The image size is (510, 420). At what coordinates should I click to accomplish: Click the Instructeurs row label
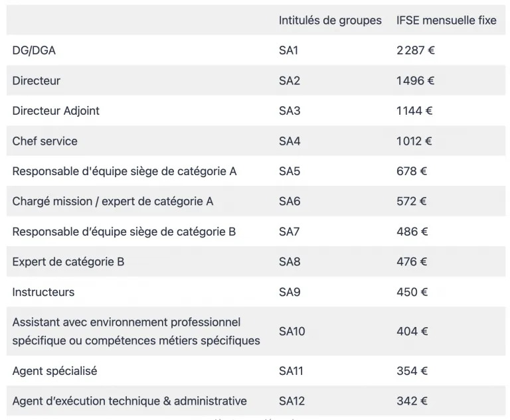point(43,292)
